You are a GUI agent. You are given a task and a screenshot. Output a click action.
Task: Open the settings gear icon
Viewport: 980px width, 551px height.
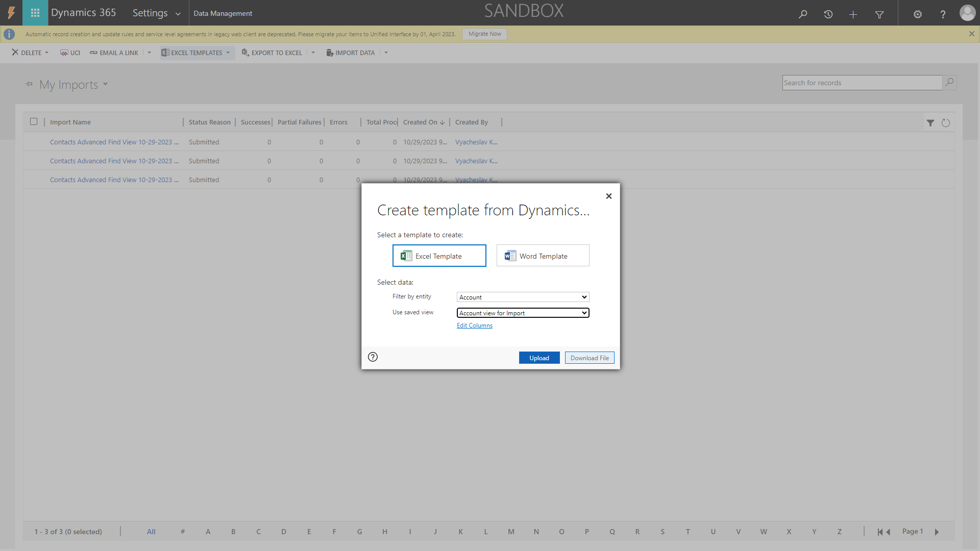click(918, 14)
